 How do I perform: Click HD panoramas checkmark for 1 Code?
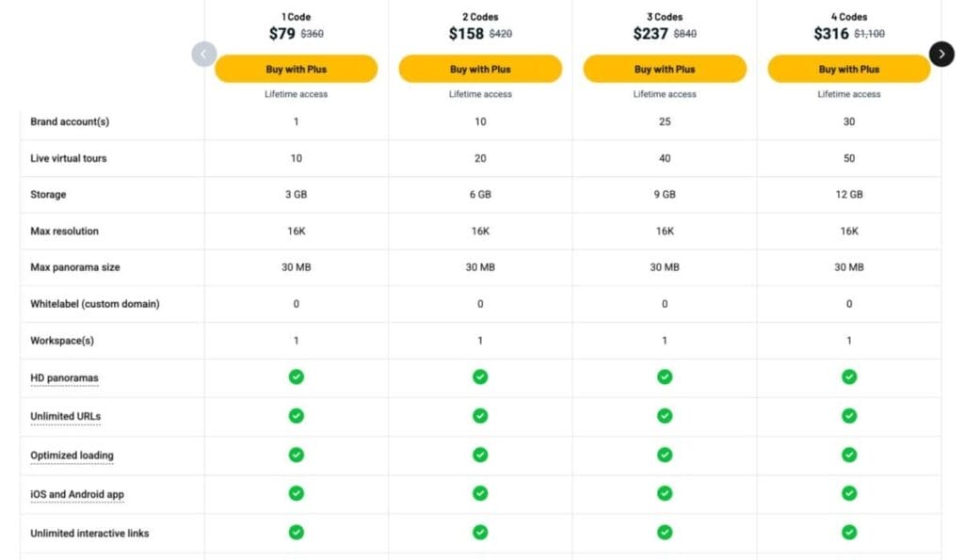(296, 376)
